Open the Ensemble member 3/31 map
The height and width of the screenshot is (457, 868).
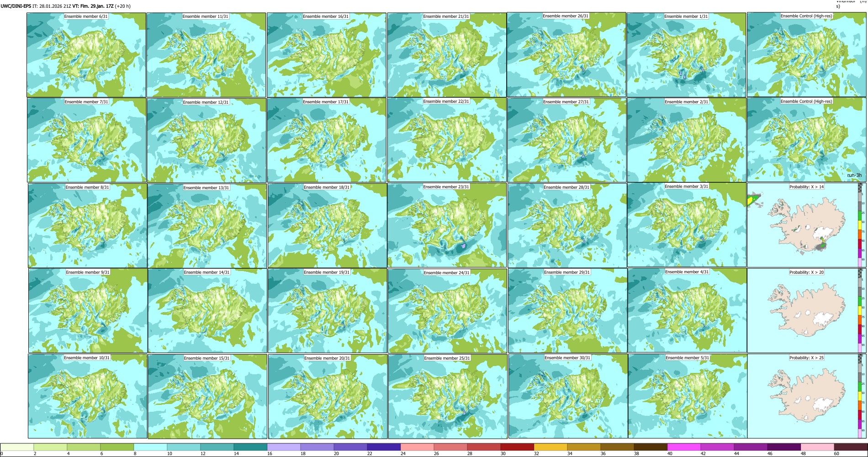click(x=687, y=225)
